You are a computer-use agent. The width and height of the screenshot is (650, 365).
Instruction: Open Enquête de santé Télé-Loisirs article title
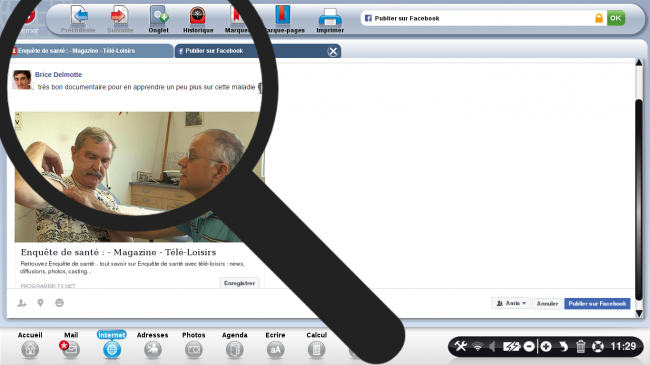(119, 252)
